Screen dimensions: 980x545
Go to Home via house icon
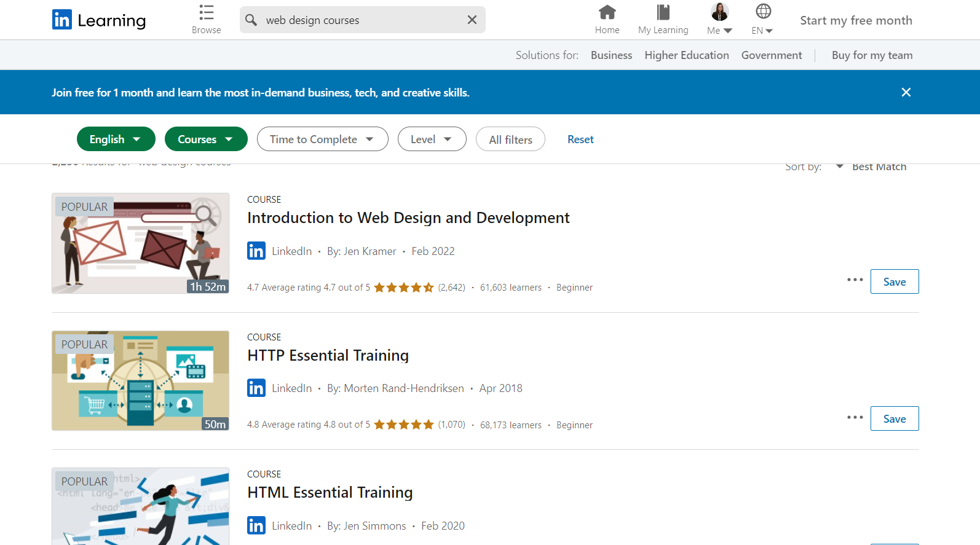[x=607, y=13]
